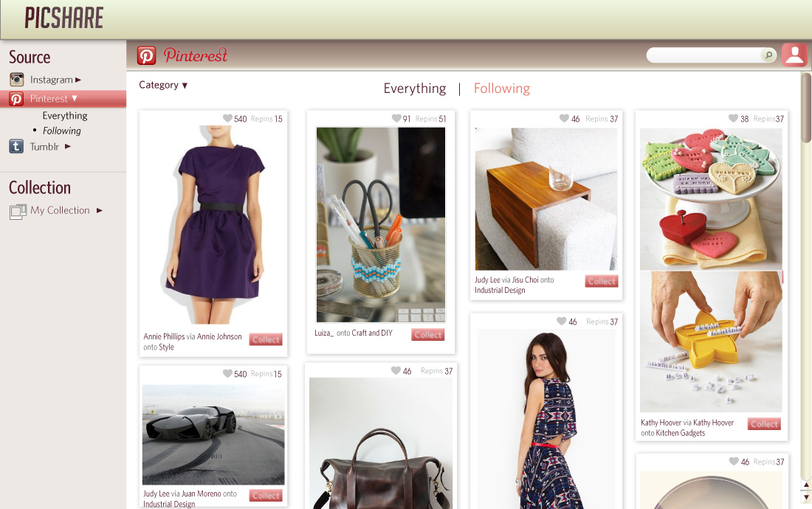Click the PICSHARE logo
812x509 pixels.
64,18
